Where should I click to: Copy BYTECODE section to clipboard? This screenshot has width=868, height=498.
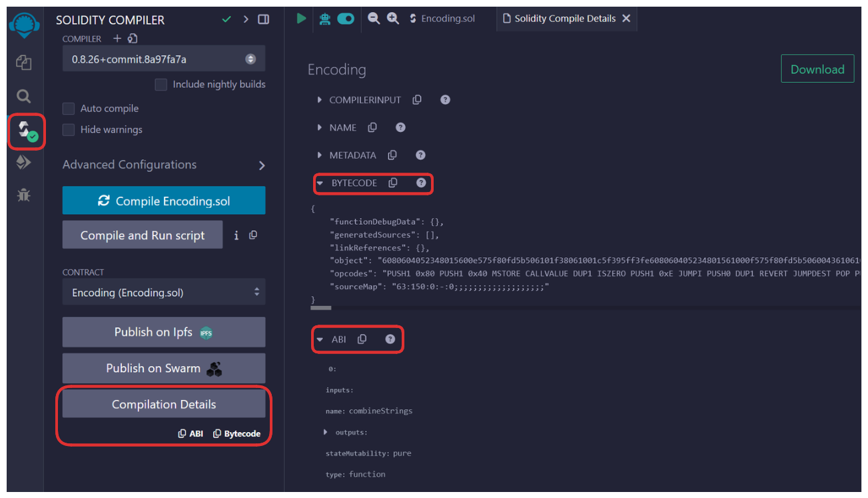tap(393, 183)
